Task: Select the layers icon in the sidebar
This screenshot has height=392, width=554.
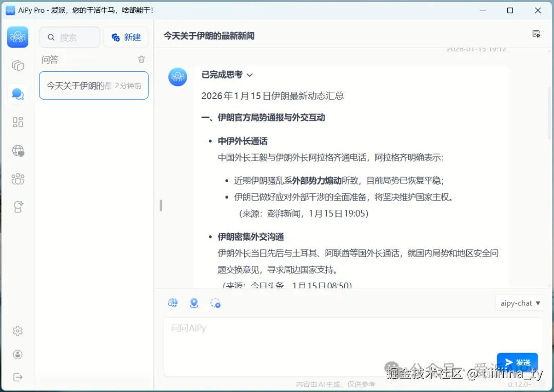Action: [x=17, y=66]
